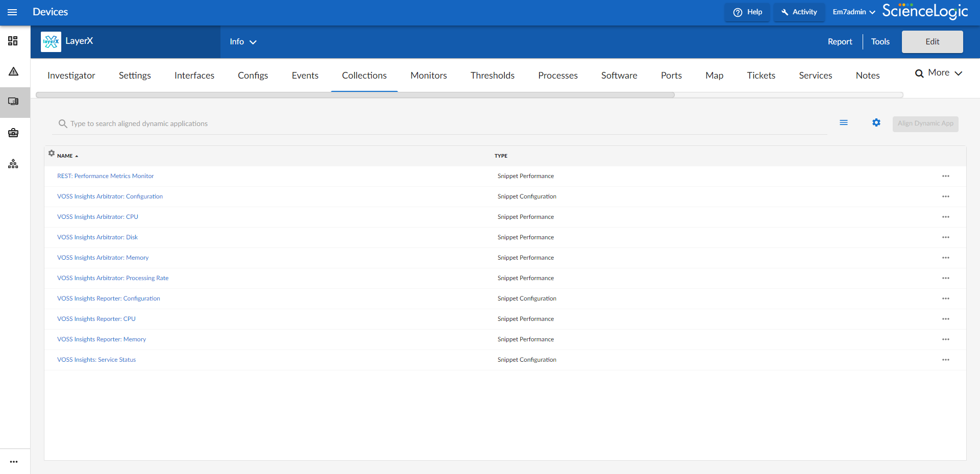
Task: Open VOSS Insights Arbitrator: Processing Rate link
Action: 113,278
